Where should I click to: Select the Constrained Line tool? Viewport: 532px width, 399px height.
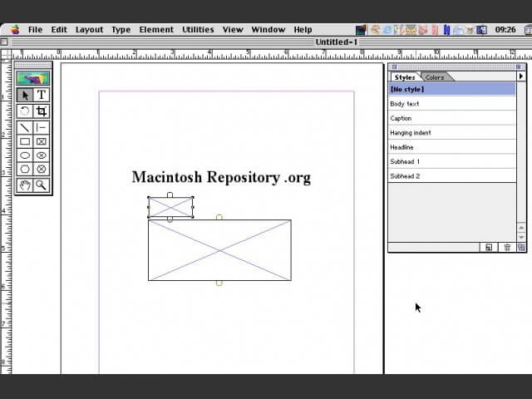coord(42,127)
